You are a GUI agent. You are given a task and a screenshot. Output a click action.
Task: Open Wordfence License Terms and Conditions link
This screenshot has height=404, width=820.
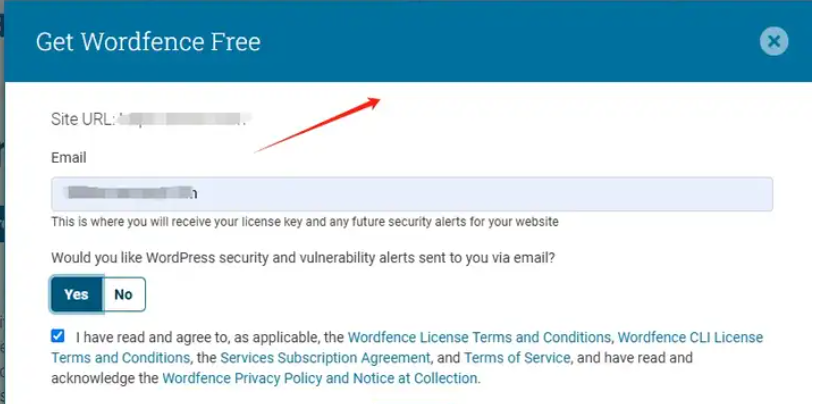point(479,338)
